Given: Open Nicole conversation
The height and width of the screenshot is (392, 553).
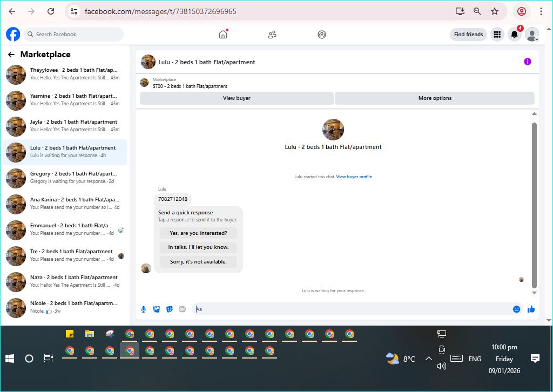Looking at the screenshot, I should (x=65, y=308).
